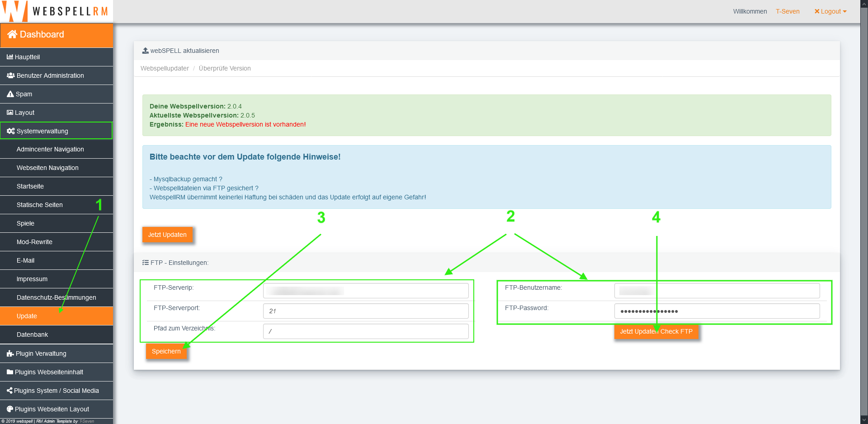The width and height of the screenshot is (868, 424).
Task: Expand Plugins System / Social Media section
Action: [57, 391]
